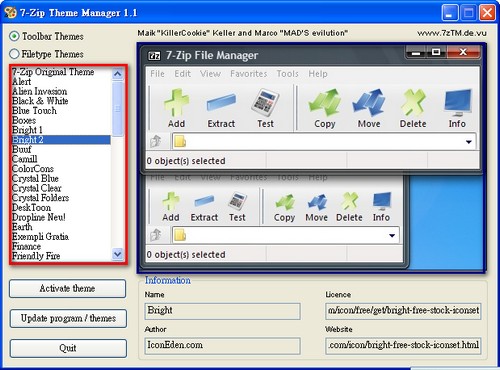Choose the Crystal Blue theme
The height and width of the screenshot is (370, 500).
61,178
